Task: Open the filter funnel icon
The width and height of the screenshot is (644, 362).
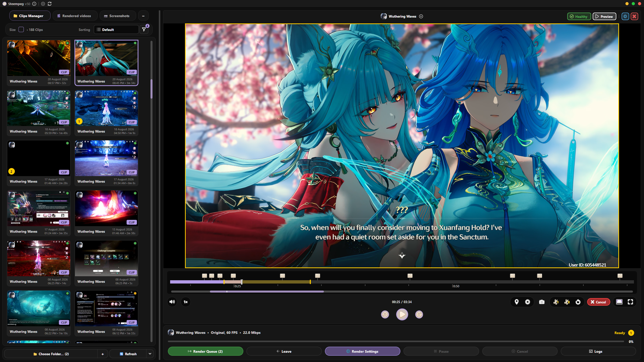Action: 144,29
